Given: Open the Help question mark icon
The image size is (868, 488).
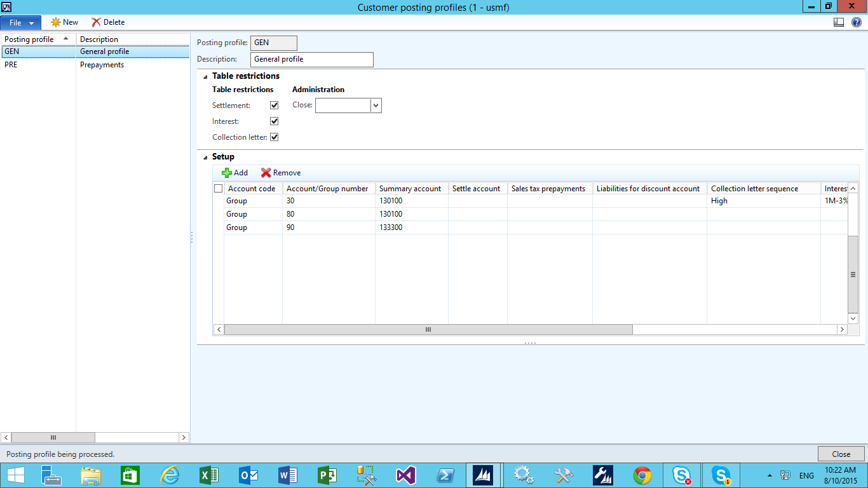Looking at the screenshot, I should coord(856,22).
